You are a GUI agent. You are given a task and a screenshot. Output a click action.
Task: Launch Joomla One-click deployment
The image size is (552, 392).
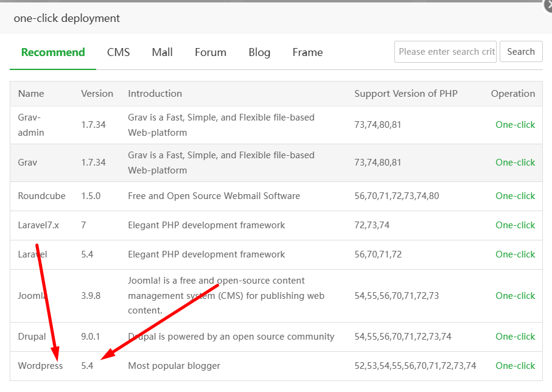tap(515, 296)
